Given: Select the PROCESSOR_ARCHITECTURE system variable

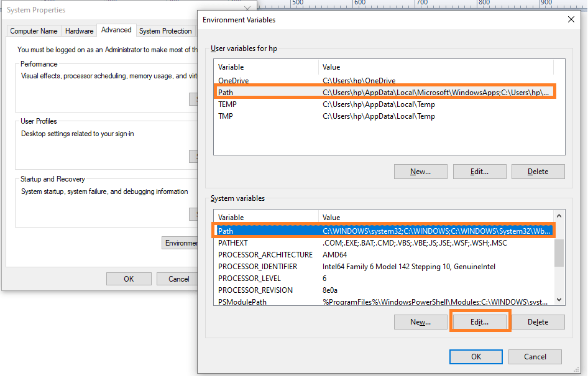Looking at the screenshot, I should (x=384, y=255).
